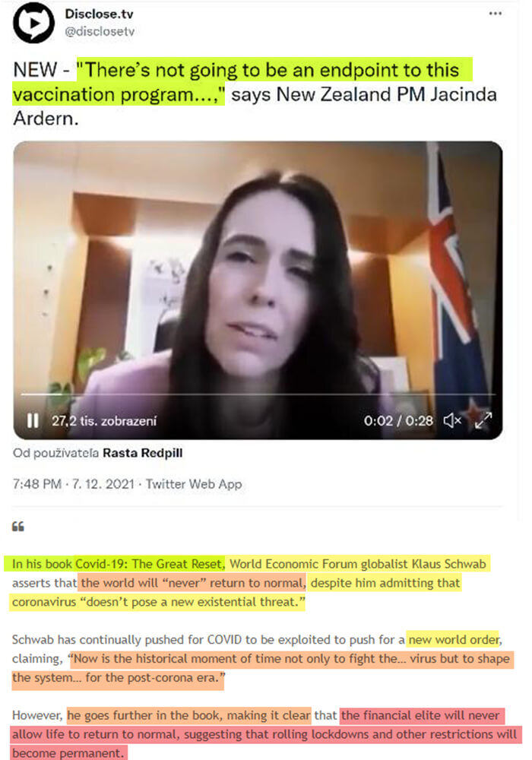Click the red highlighted 'financial elite will never' text
The image size is (532, 760).
[420, 715]
